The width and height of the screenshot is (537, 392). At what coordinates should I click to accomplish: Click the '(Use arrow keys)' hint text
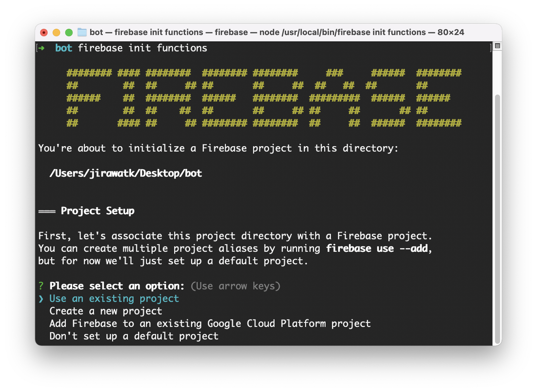tap(236, 286)
